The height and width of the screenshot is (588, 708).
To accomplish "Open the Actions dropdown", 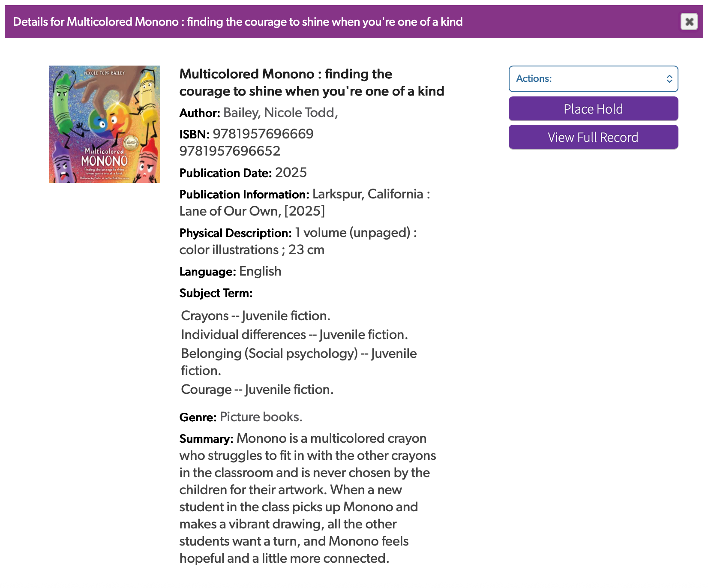I will [x=593, y=79].
